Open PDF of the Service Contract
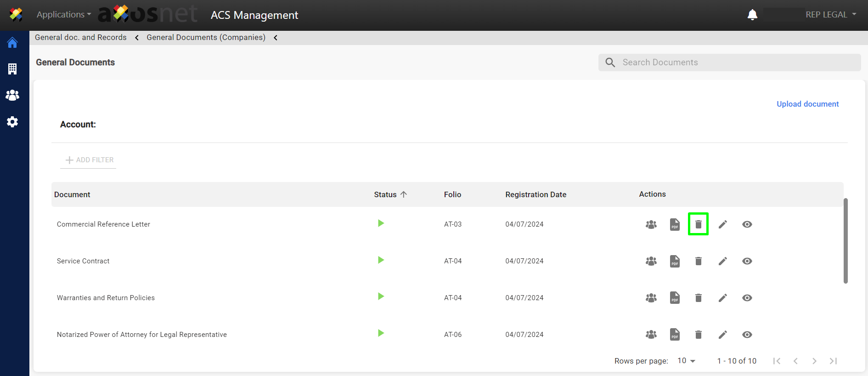868x376 pixels. (x=675, y=261)
